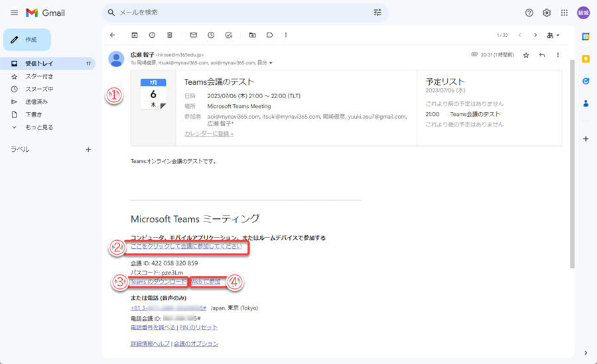The height and width of the screenshot is (364, 597).
Task: Click the 作成 compose button
Action: coord(27,40)
